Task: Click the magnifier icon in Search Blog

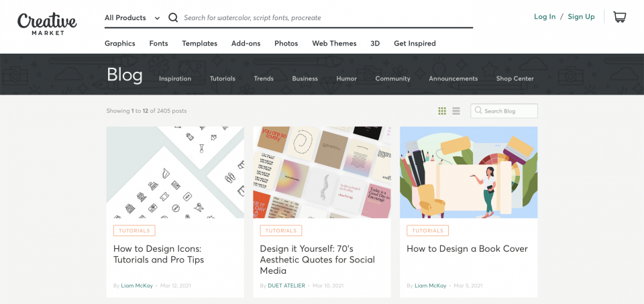Action: 478,111
